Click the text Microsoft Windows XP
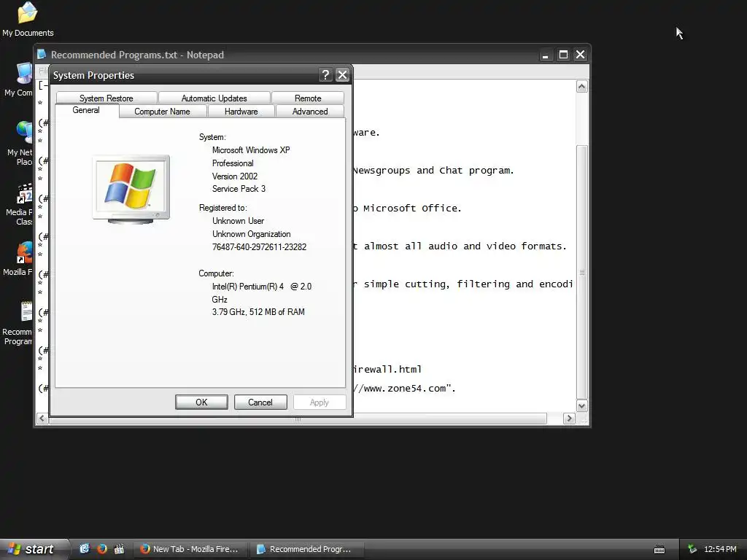747x560 pixels. point(251,150)
